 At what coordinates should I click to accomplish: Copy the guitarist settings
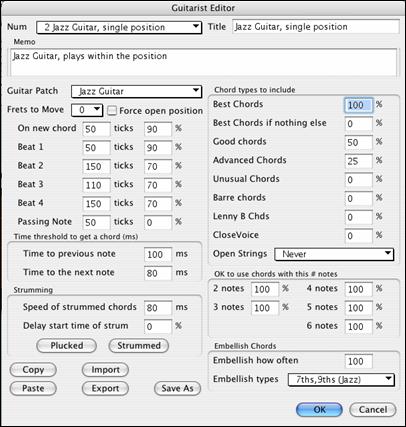pos(33,370)
